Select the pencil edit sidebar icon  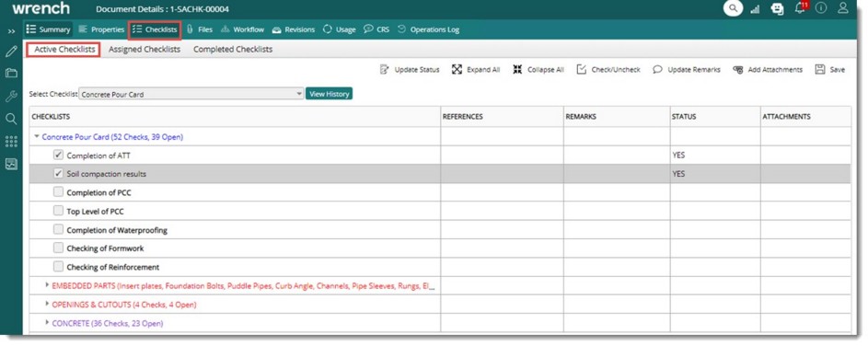(x=11, y=52)
